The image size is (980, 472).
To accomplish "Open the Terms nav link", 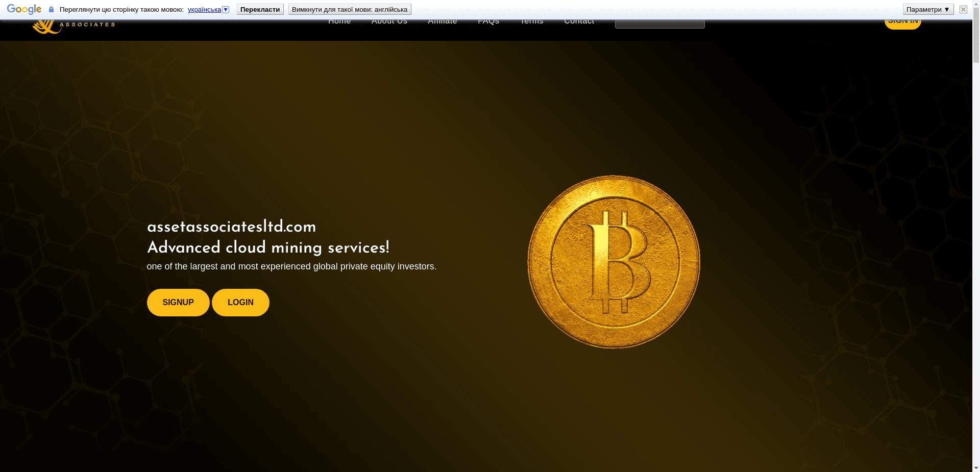I will [x=531, y=22].
